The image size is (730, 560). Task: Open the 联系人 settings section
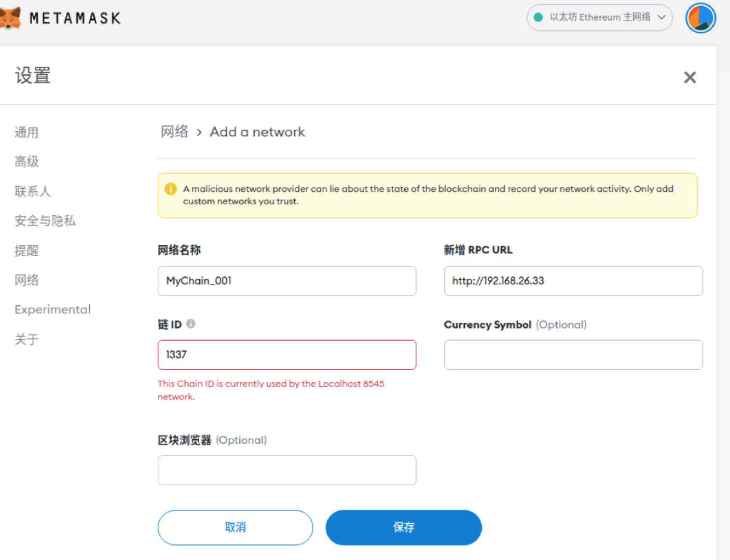(33, 191)
